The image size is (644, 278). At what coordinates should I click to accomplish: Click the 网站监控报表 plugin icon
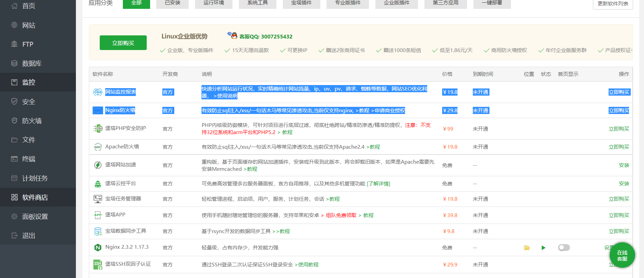pos(98,92)
